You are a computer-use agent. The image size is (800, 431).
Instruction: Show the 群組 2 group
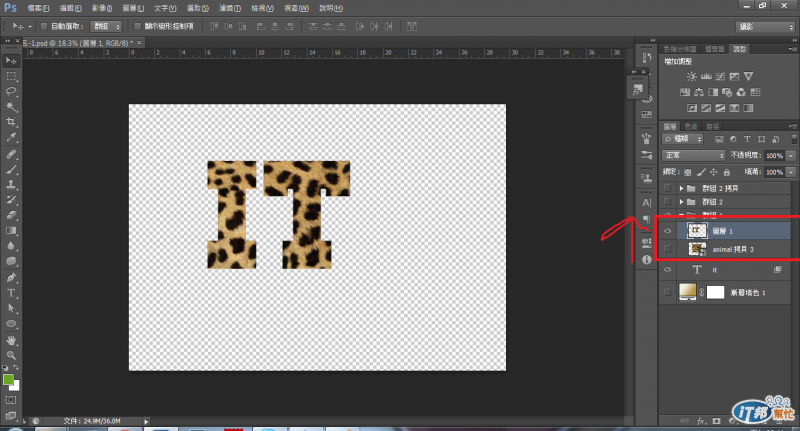tap(667, 202)
